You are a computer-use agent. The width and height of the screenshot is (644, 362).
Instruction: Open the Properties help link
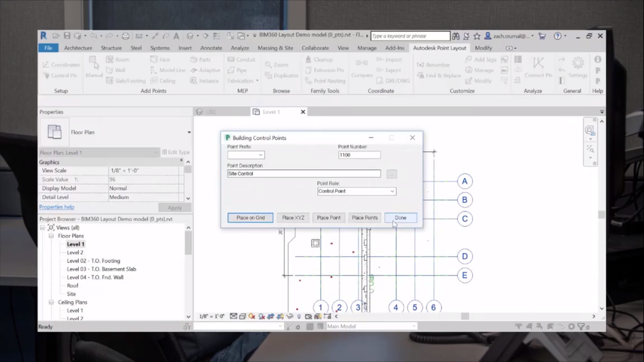57,207
